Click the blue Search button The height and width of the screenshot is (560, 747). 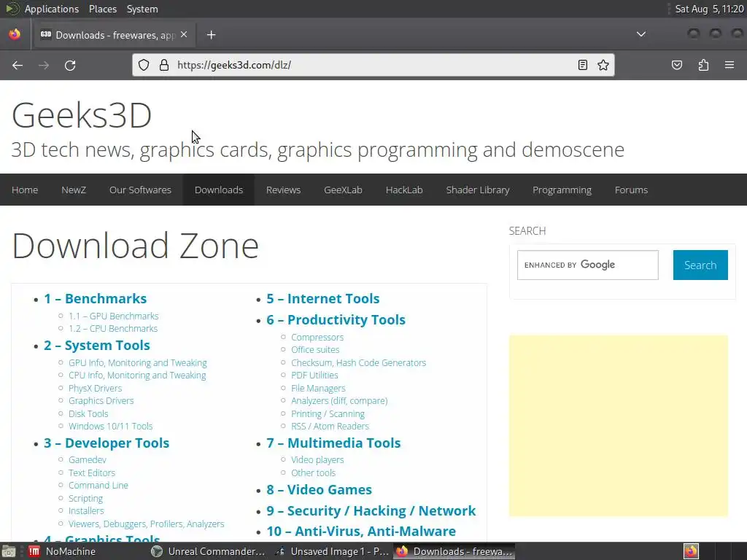click(700, 265)
